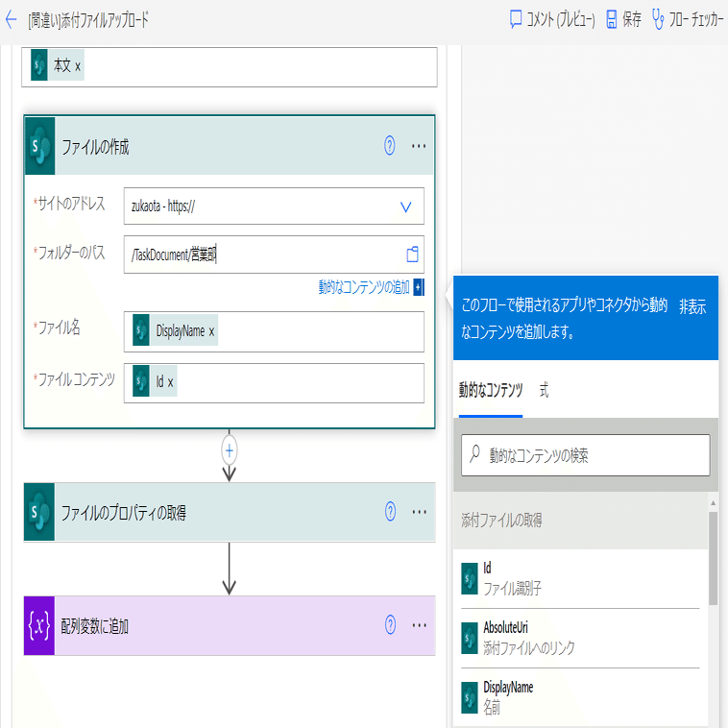Expand the 配列変数に追加 action

pyautogui.click(x=230, y=626)
